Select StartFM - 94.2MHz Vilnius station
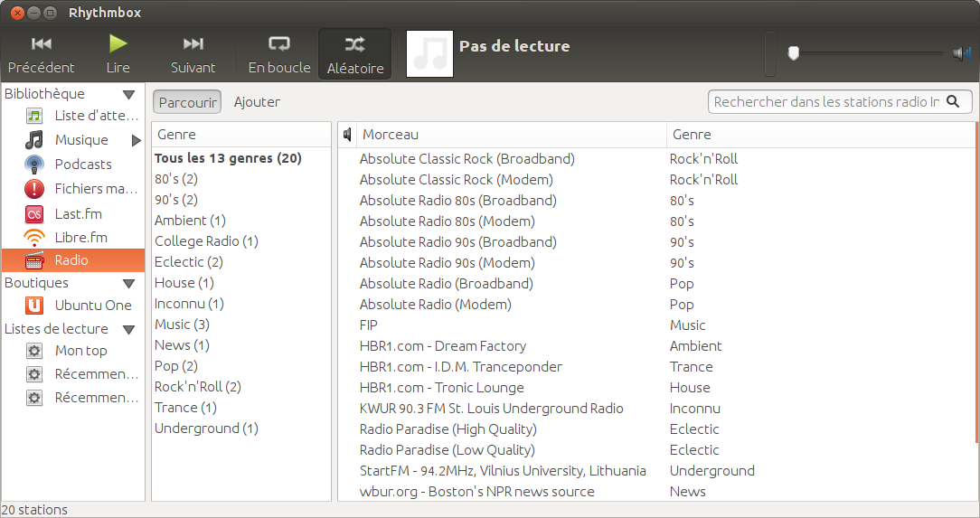The width and height of the screenshot is (980, 518). [x=656, y=470]
